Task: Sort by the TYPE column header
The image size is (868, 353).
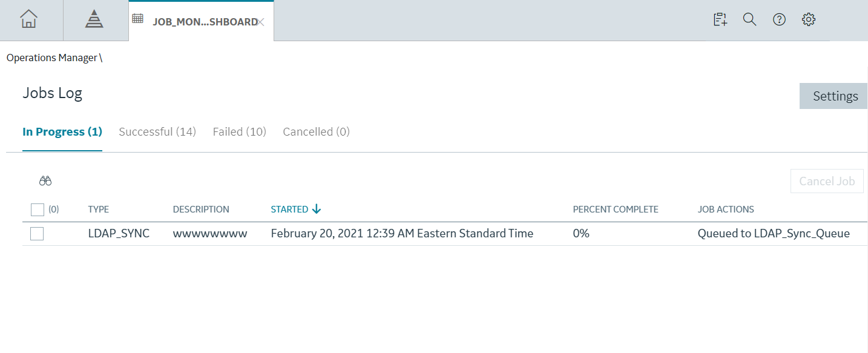Action: [99, 209]
